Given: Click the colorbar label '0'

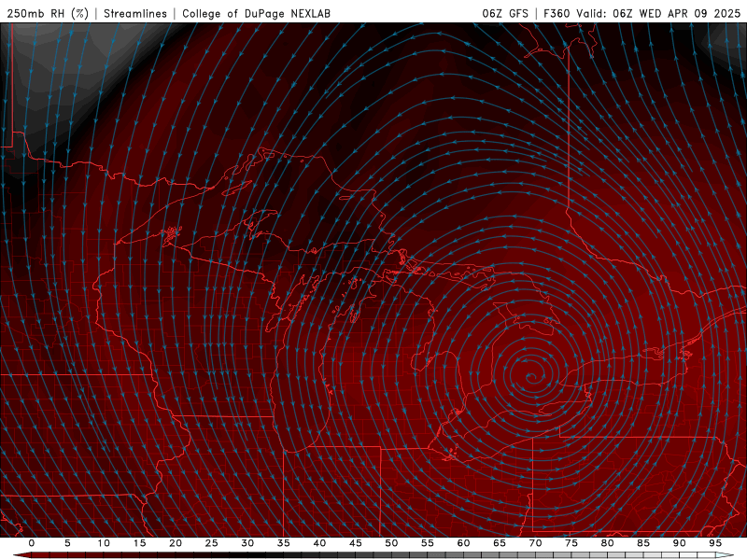Looking at the screenshot, I should pyautogui.click(x=32, y=543).
